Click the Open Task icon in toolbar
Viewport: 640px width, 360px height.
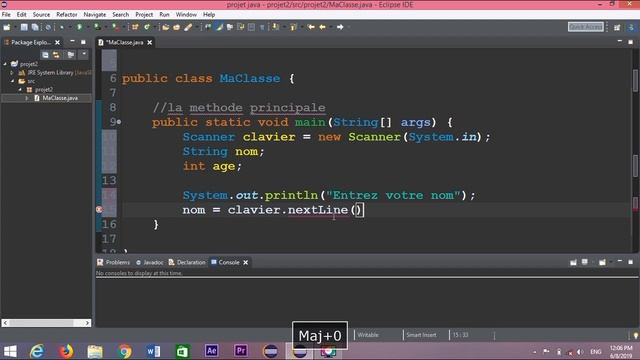point(176,27)
